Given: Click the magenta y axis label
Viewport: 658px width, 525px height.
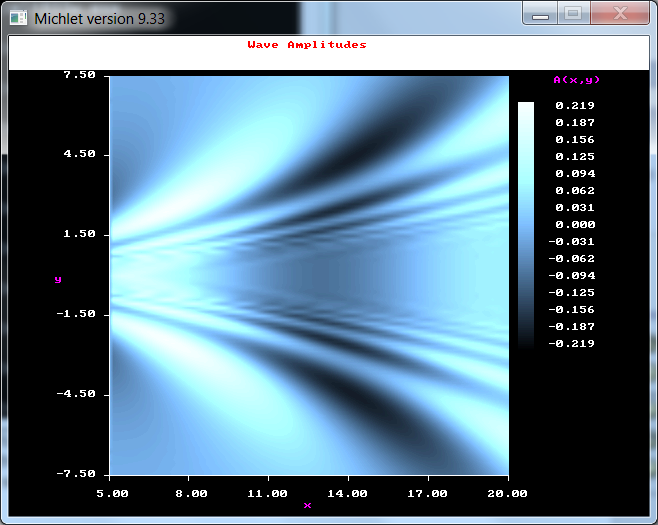Looking at the screenshot, I should tap(58, 280).
